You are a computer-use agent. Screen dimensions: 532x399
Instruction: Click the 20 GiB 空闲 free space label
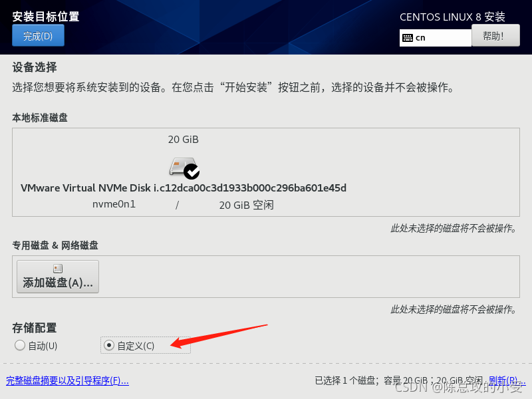[246, 205]
